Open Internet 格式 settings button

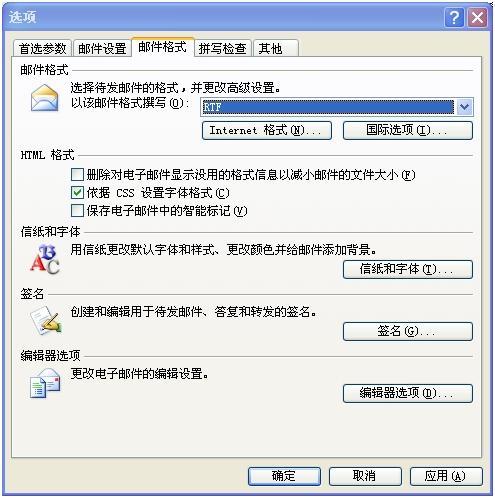(267, 130)
